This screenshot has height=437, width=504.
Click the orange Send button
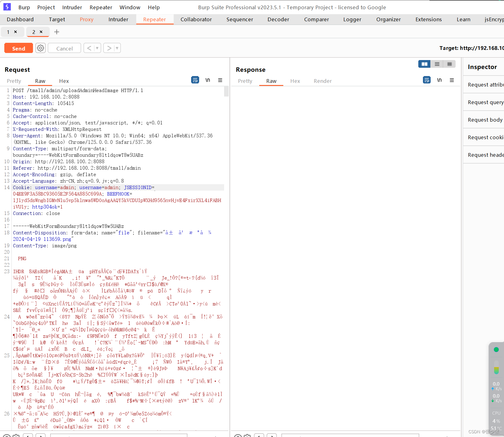tap(18, 48)
